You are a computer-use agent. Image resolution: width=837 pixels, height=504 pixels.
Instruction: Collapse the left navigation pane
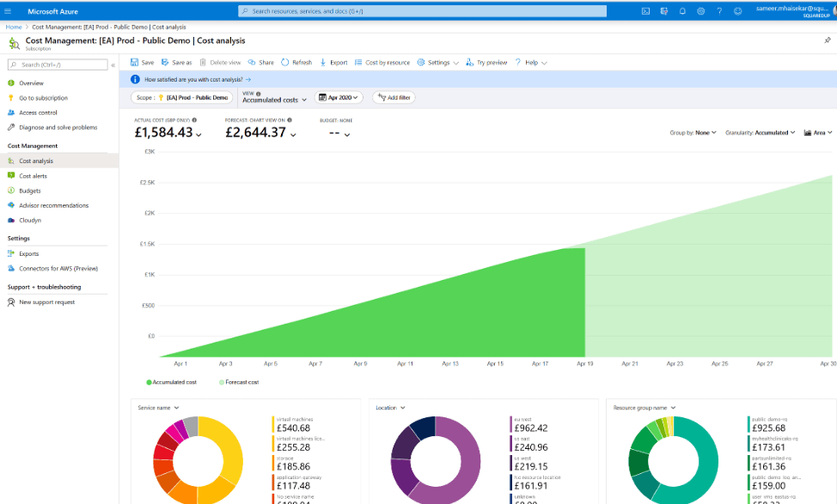point(113,65)
